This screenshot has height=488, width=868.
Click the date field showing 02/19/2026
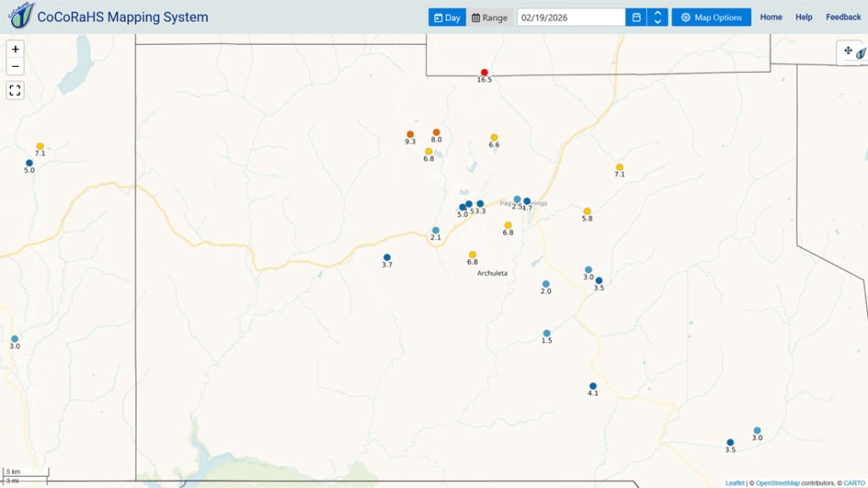[x=571, y=17]
